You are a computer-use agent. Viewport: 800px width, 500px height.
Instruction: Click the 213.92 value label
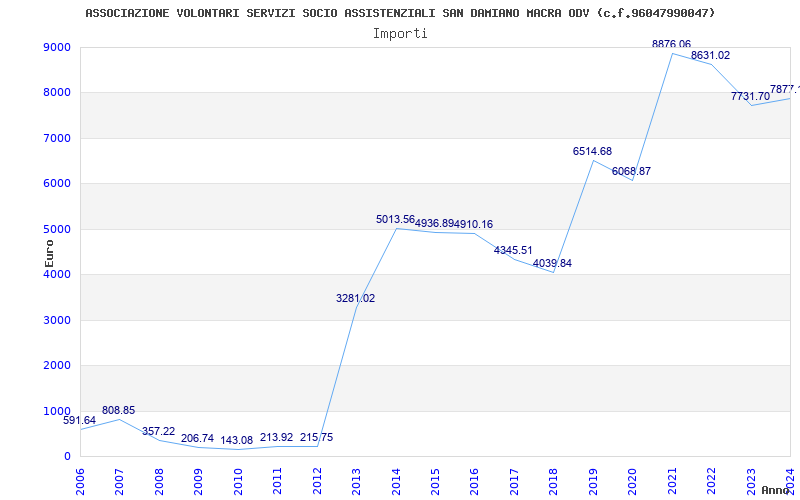tap(277, 437)
